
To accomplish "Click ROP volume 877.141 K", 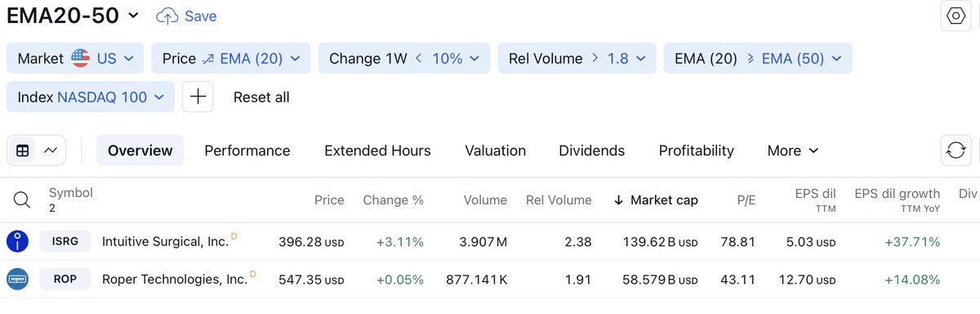I will (x=476, y=280).
